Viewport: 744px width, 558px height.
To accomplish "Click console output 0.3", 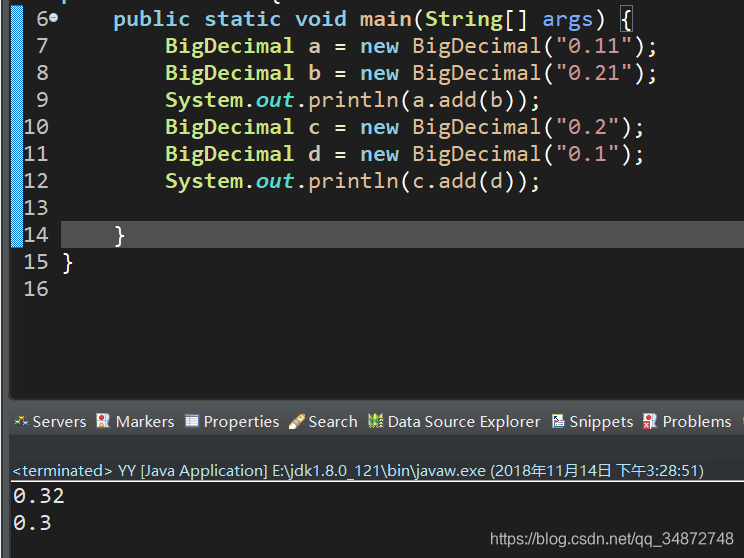I will tap(32, 523).
